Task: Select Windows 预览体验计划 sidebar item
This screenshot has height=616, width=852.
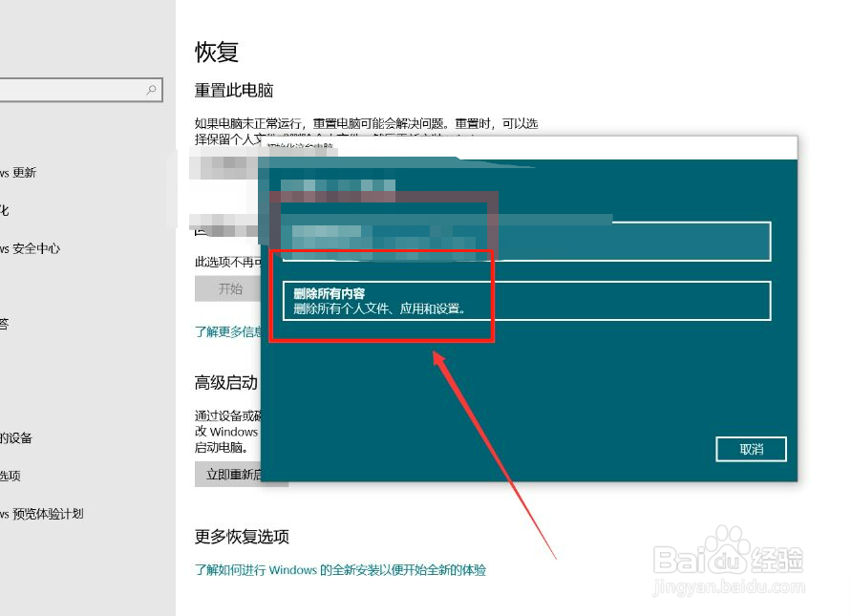Action: 48,514
